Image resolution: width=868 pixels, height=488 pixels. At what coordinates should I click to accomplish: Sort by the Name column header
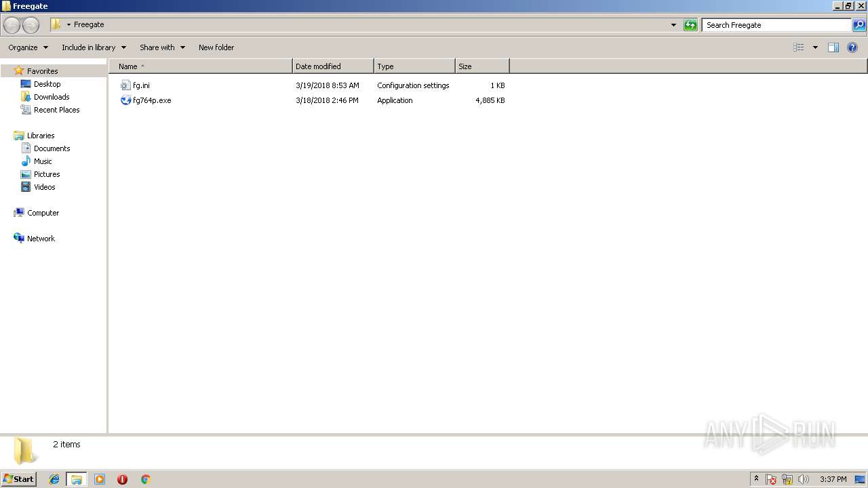tap(200, 66)
